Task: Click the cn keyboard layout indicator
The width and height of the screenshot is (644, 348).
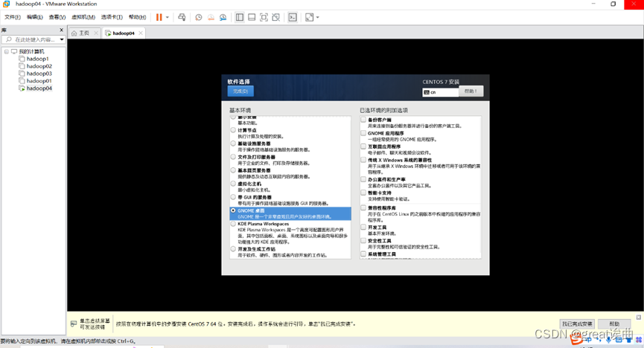Action: (440, 92)
